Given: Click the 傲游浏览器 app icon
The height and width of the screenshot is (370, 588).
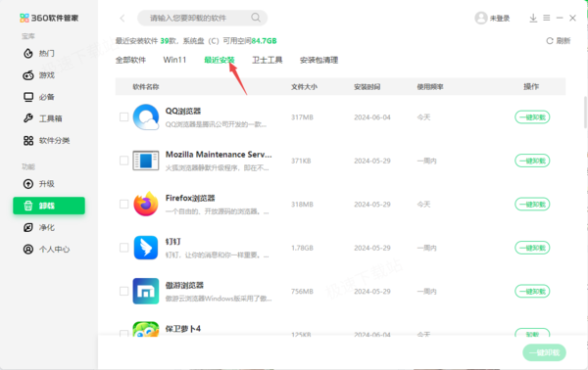Looking at the screenshot, I should [146, 291].
